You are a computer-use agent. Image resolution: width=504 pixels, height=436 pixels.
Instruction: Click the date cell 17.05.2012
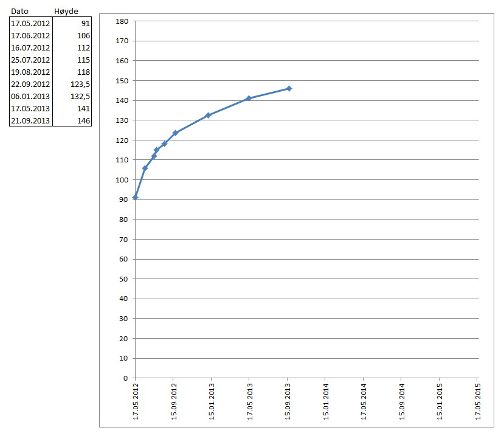coord(30,24)
